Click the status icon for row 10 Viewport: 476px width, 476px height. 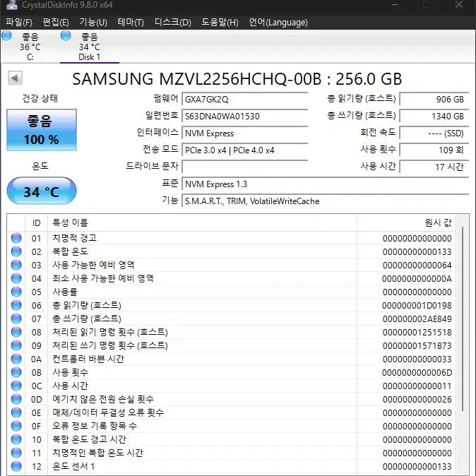(x=16, y=439)
